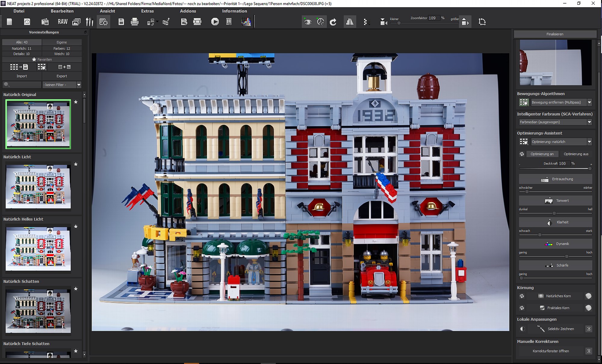This screenshot has width=602, height=364.
Task: Click the RAW import icon
Action: point(63,22)
